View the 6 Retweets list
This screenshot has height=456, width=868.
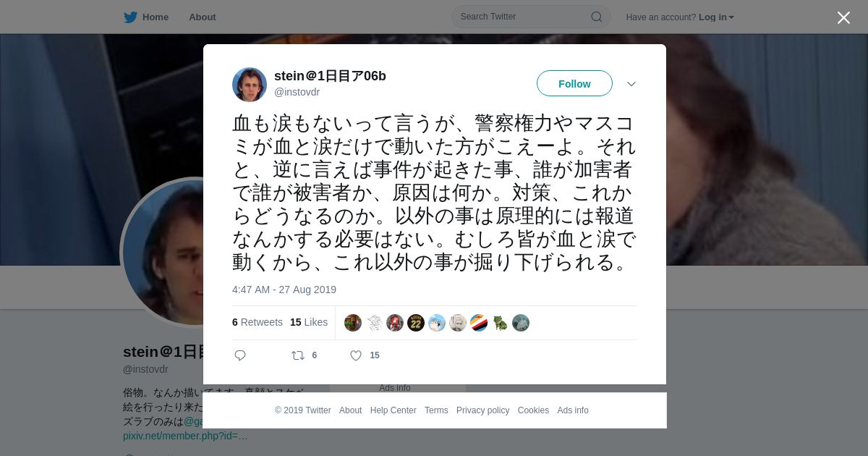pos(258,322)
